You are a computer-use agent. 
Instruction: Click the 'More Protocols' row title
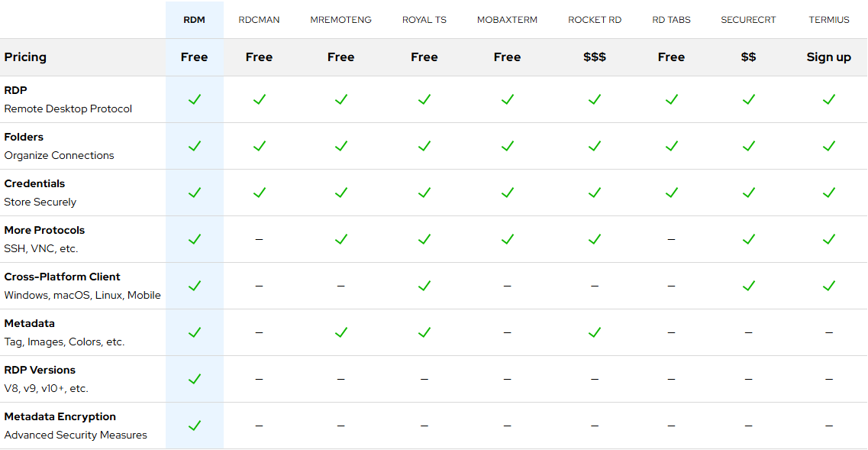tap(44, 230)
